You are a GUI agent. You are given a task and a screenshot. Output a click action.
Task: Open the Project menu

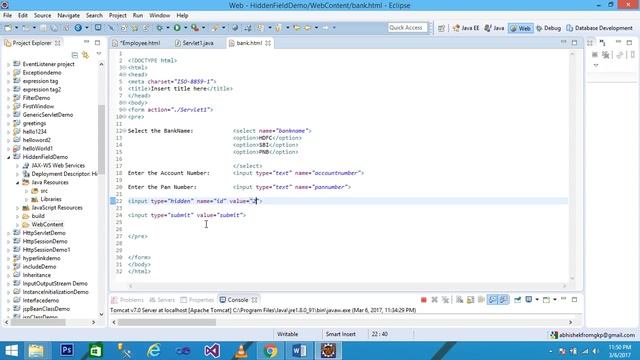point(118,16)
